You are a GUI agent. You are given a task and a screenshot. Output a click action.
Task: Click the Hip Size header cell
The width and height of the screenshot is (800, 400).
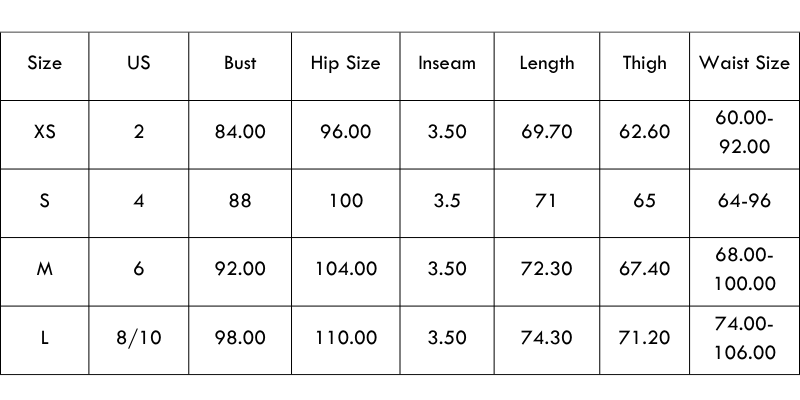point(346,63)
